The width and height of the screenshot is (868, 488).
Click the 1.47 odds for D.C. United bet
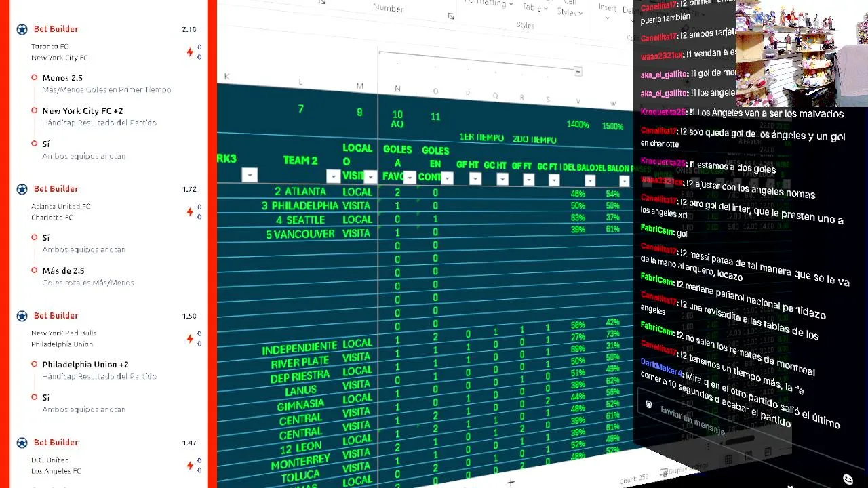point(189,443)
